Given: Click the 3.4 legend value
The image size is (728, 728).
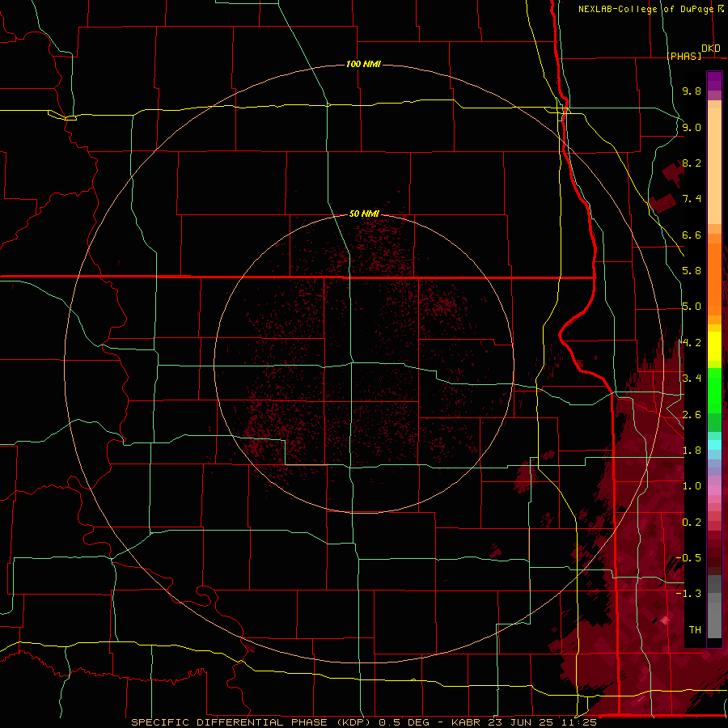Looking at the screenshot, I should coord(692,379).
